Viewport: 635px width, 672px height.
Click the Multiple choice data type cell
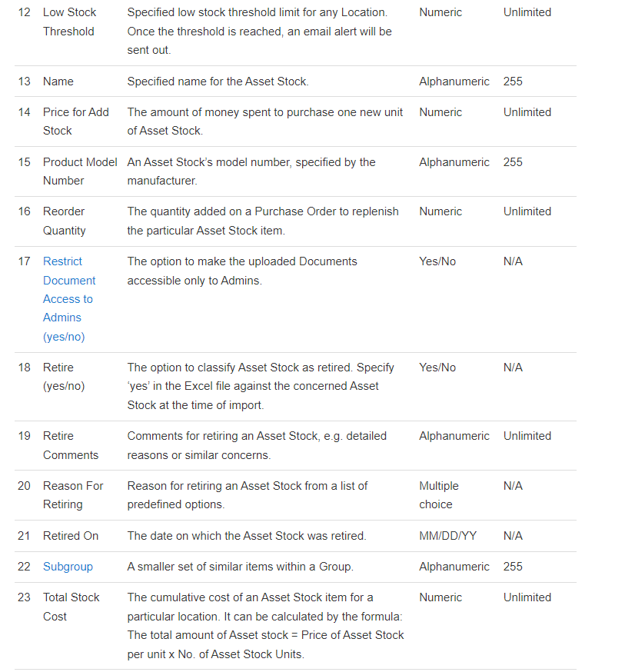pos(439,495)
